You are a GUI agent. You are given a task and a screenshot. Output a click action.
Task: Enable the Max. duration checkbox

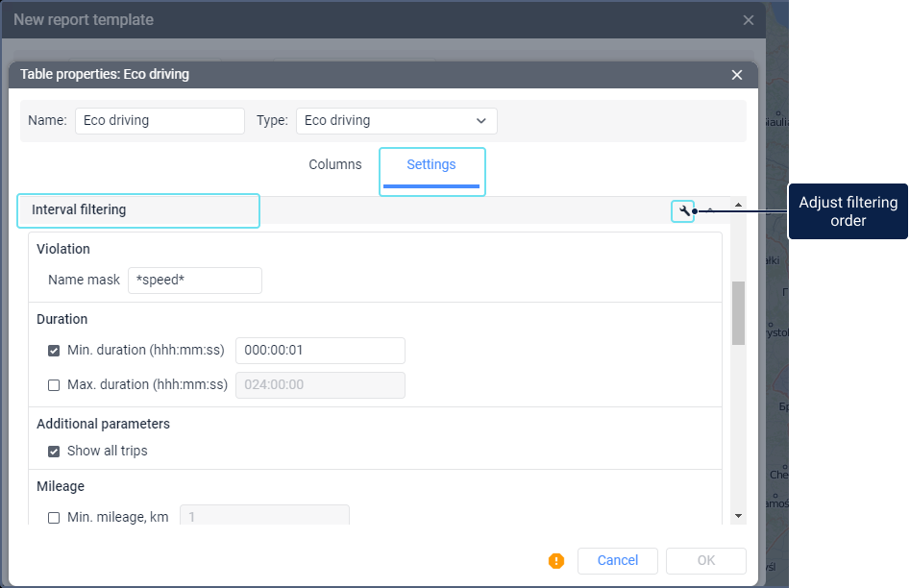54,385
